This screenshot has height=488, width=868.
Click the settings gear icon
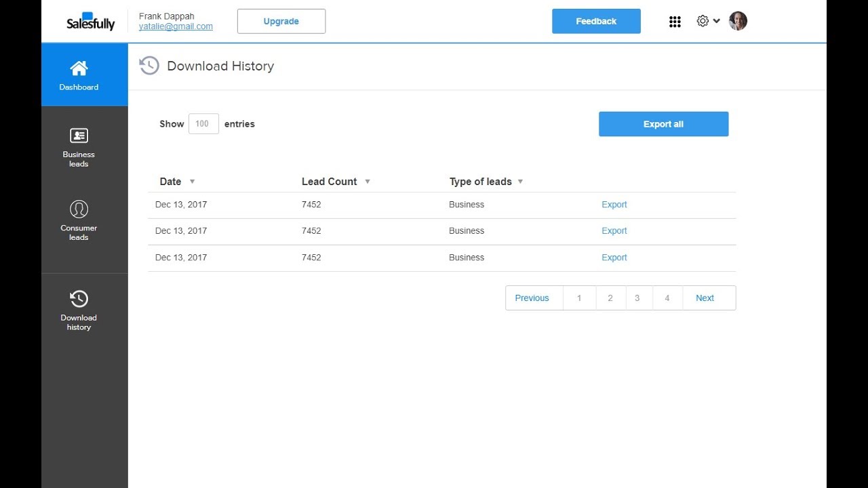703,21
